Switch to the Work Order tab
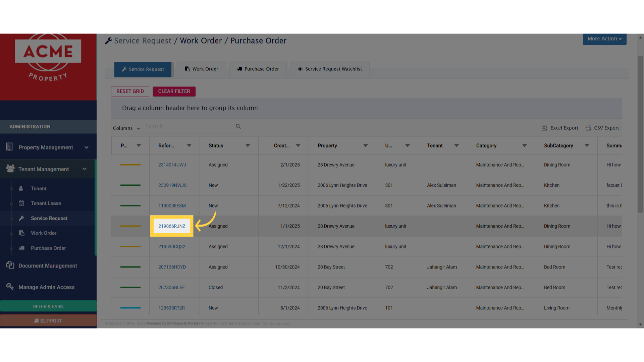The image size is (644, 362). (x=201, y=69)
